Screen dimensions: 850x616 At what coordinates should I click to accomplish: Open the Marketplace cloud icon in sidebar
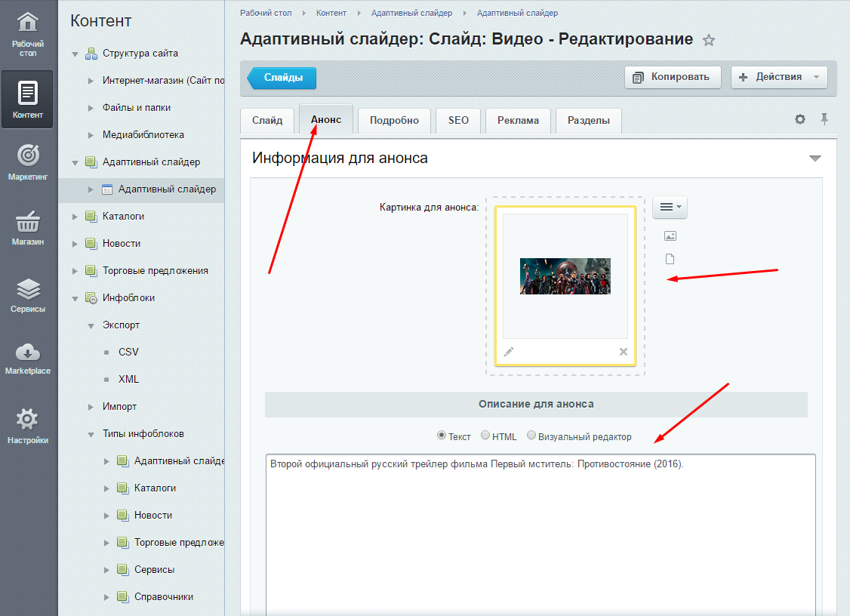tap(27, 353)
